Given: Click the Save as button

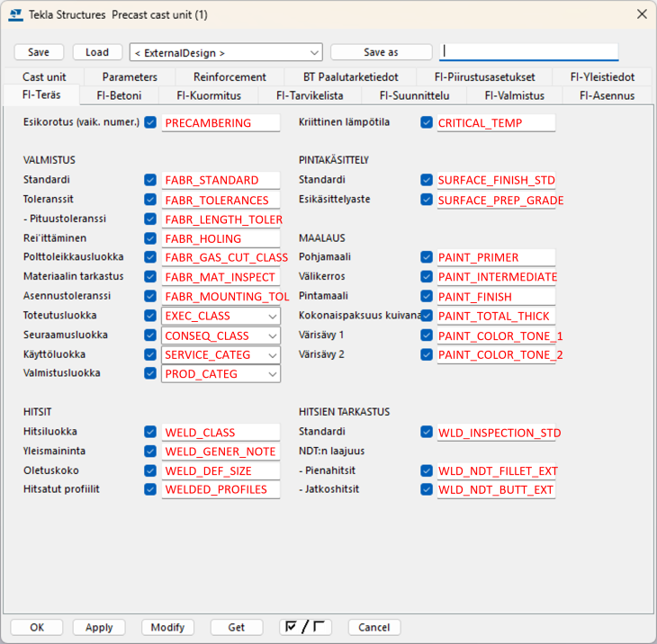Looking at the screenshot, I should click(x=381, y=52).
